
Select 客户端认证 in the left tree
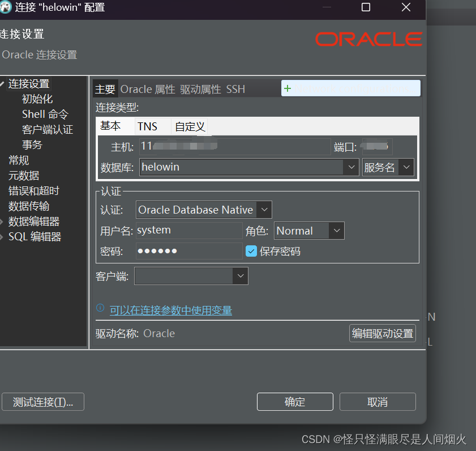pyautogui.click(x=48, y=130)
